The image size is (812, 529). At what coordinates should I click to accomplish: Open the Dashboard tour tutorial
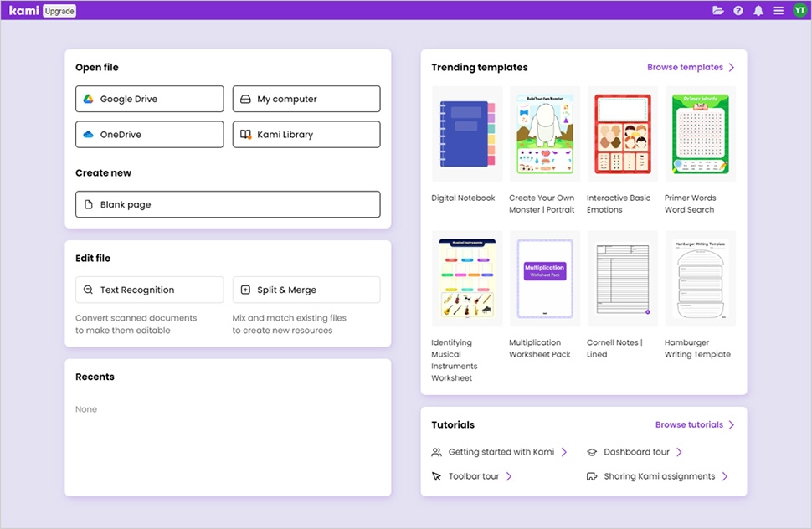(635, 452)
